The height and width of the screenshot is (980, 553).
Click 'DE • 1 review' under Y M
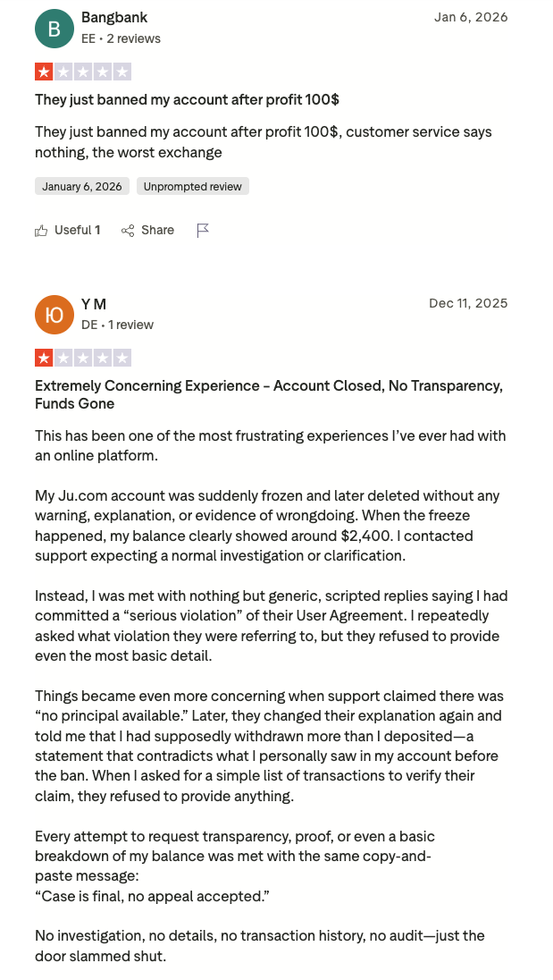click(117, 325)
